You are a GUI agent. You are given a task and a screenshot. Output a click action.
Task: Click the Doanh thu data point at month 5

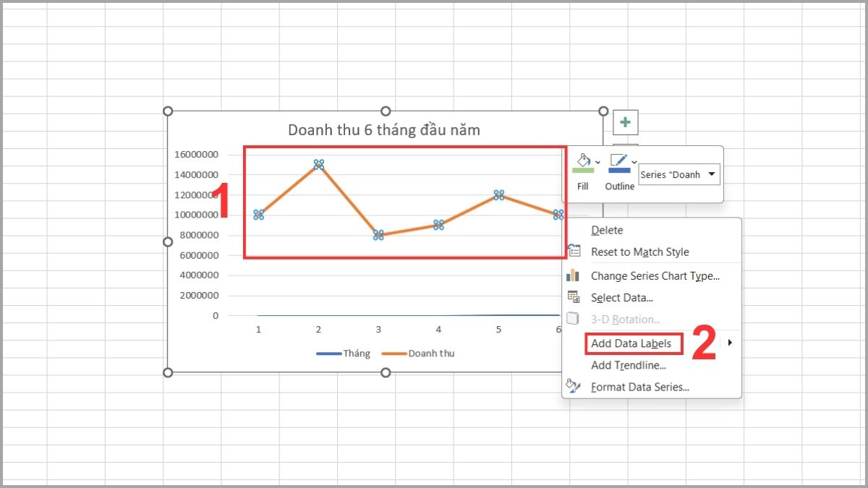click(498, 194)
